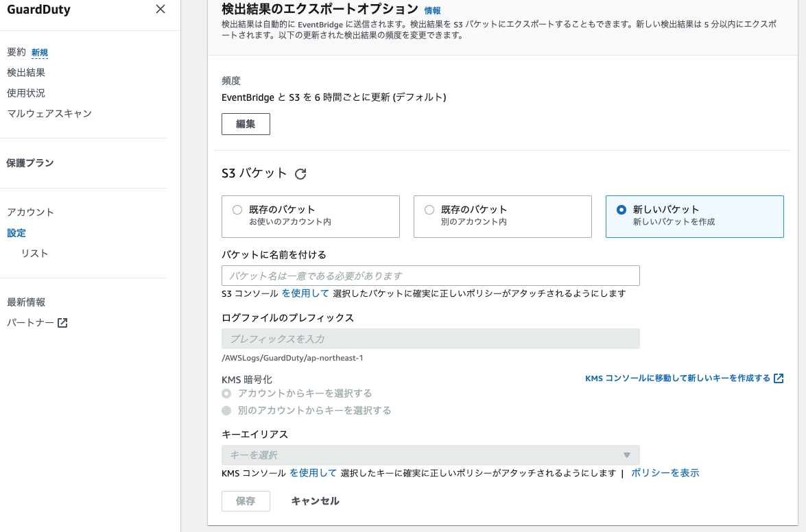Select 既存のバケット 別のアカウント内 radio

(429, 210)
